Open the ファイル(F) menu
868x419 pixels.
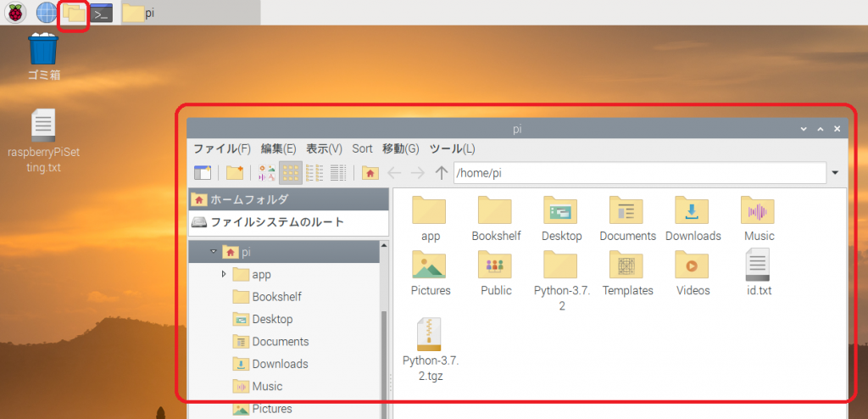222,148
